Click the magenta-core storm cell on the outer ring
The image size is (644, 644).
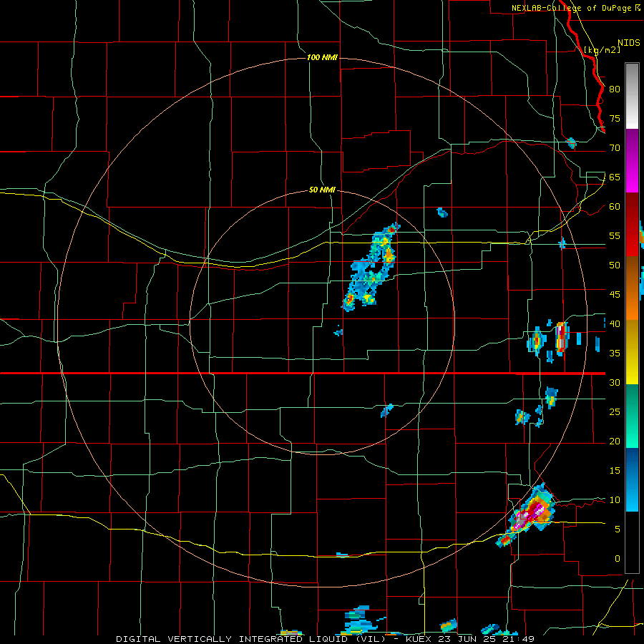pos(527,515)
